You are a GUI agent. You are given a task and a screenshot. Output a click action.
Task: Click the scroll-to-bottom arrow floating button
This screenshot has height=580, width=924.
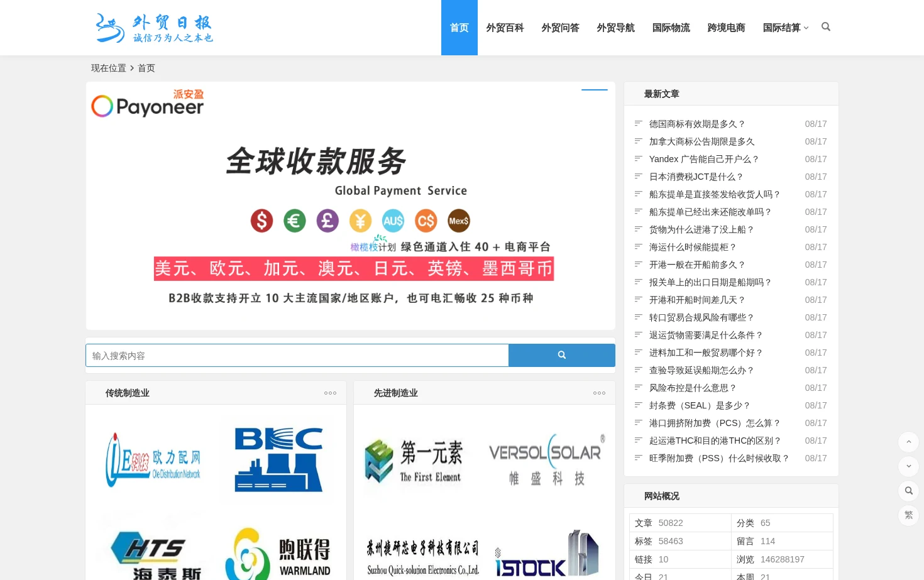pos(908,466)
